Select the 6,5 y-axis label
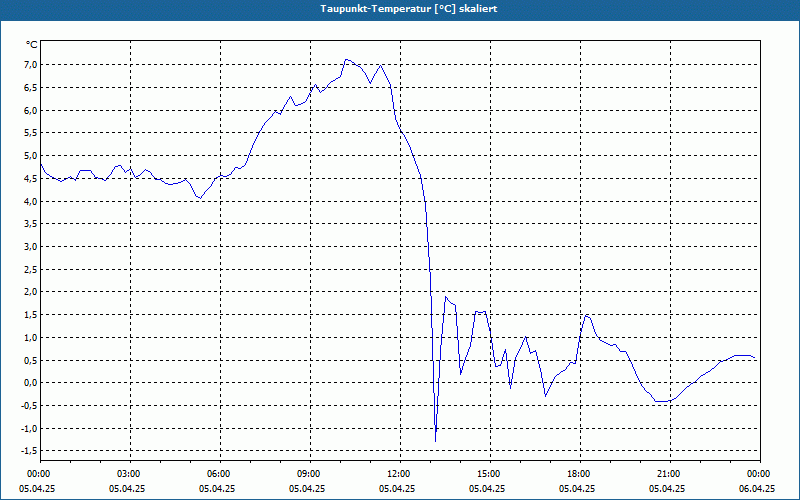Viewport: 800px width, 500px height. coord(30,88)
